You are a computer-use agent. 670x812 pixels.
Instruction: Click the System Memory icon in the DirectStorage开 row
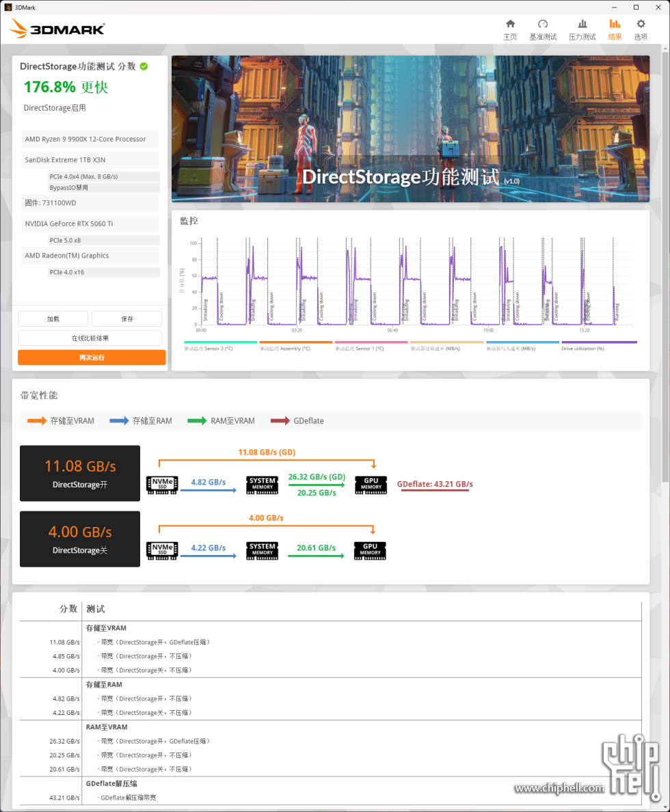[263, 485]
